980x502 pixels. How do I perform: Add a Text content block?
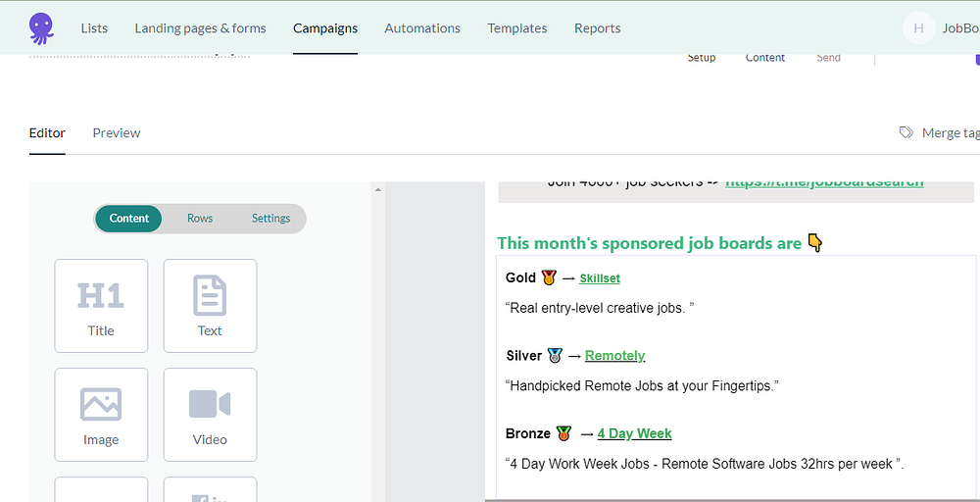pyautogui.click(x=210, y=305)
